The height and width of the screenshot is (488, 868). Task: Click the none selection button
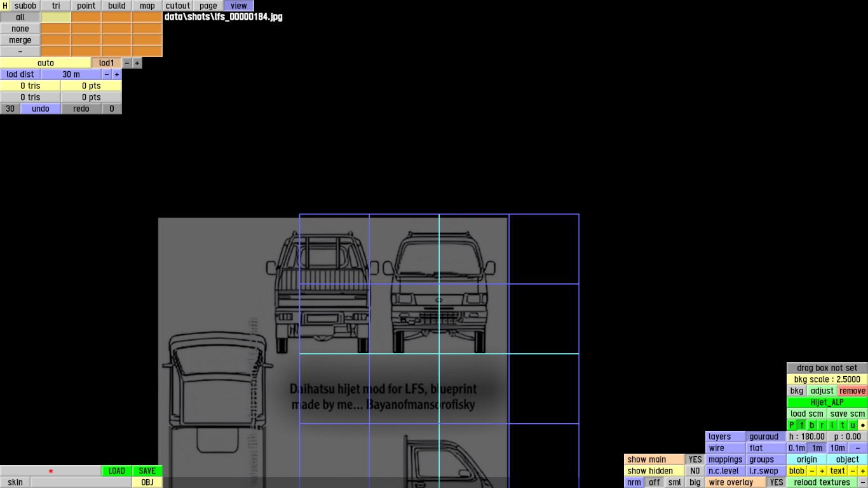20,29
